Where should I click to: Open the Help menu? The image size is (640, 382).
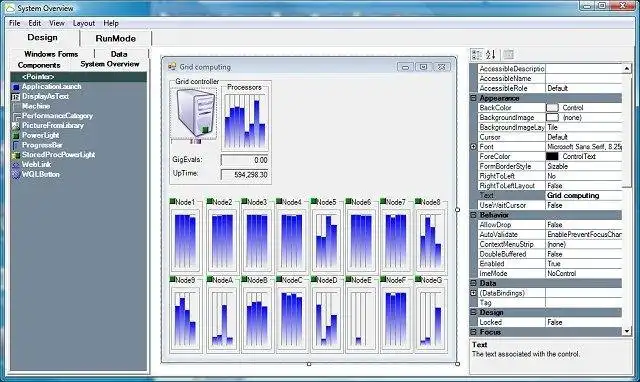[111, 23]
